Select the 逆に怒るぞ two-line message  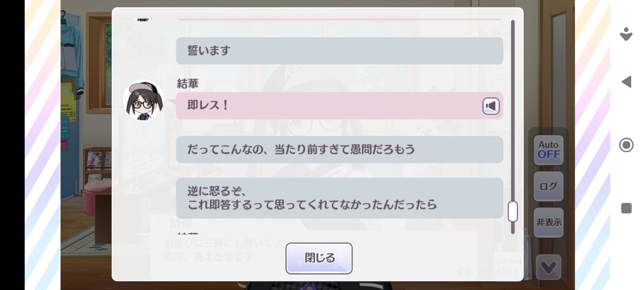pyautogui.click(x=339, y=198)
